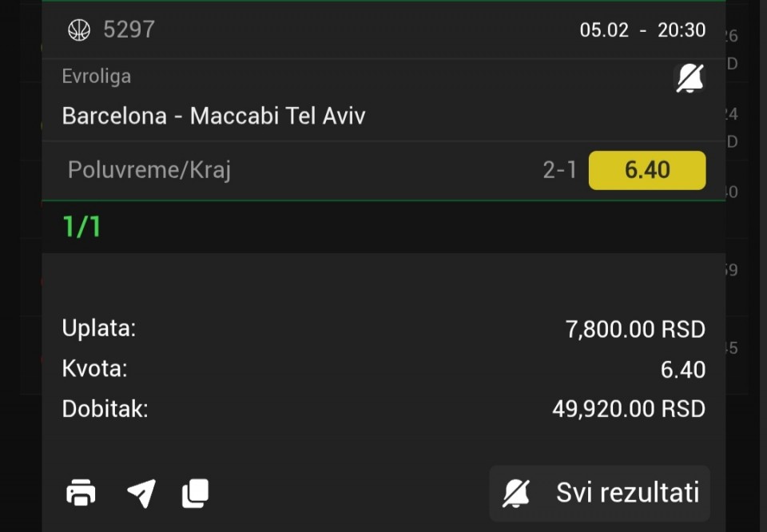
Task: Tap the total Kvota value 6.40
Action: pyautogui.click(x=683, y=370)
